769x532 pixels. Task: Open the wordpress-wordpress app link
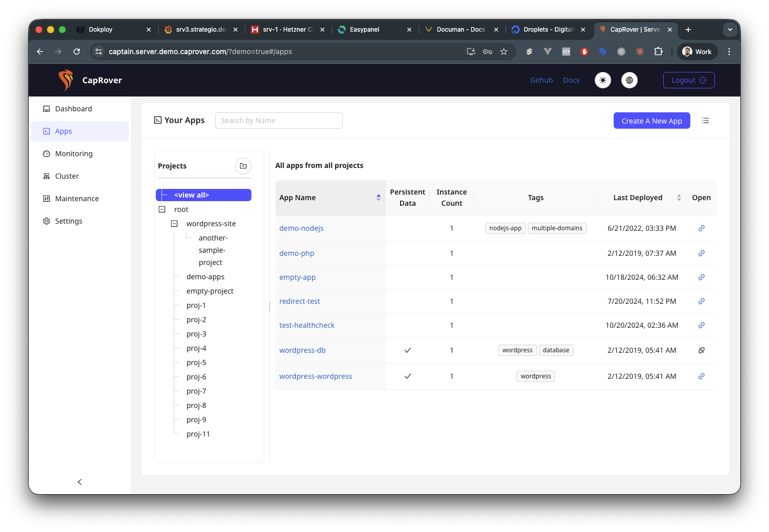coord(315,376)
